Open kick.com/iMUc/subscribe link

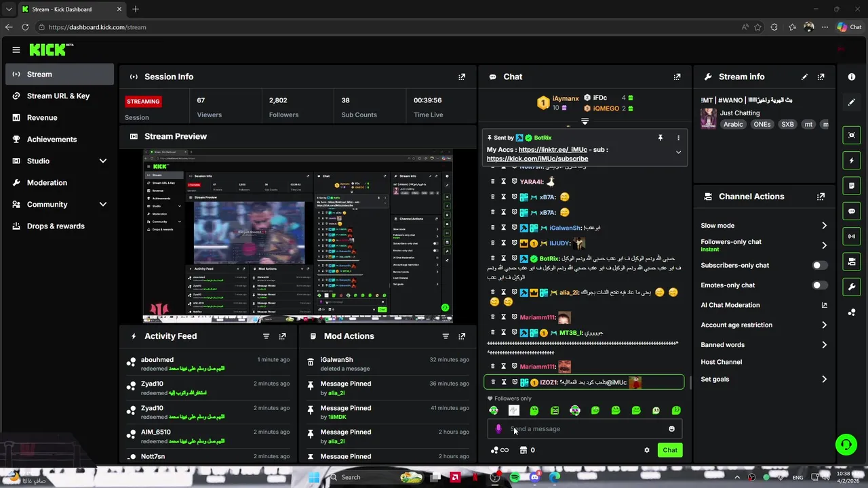[x=537, y=159]
